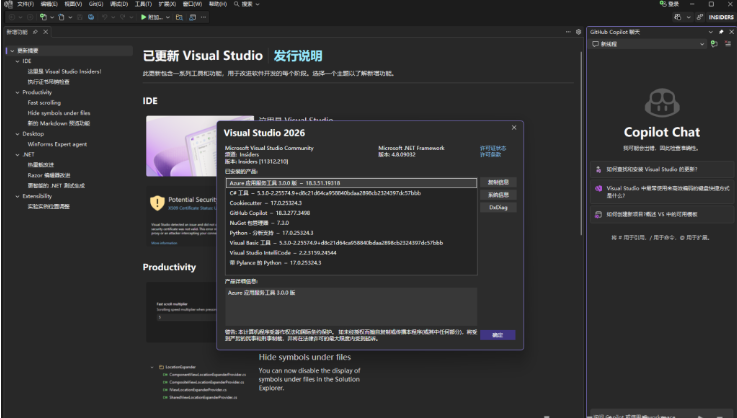Click the Save All toolbar icon

[78, 17]
